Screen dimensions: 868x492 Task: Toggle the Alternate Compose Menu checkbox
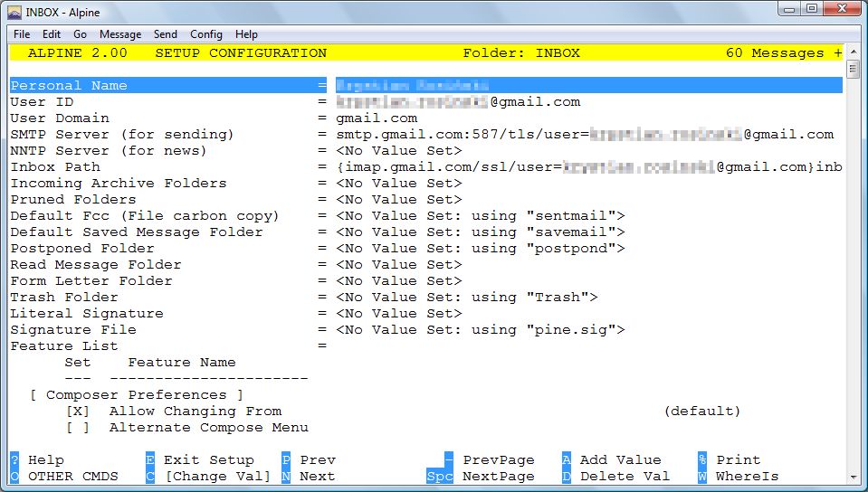point(78,427)
